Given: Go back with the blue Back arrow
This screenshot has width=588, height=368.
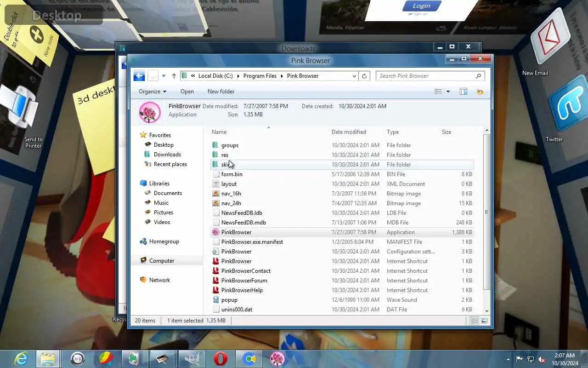Looking at the screenshot, I should pos(139,76).
